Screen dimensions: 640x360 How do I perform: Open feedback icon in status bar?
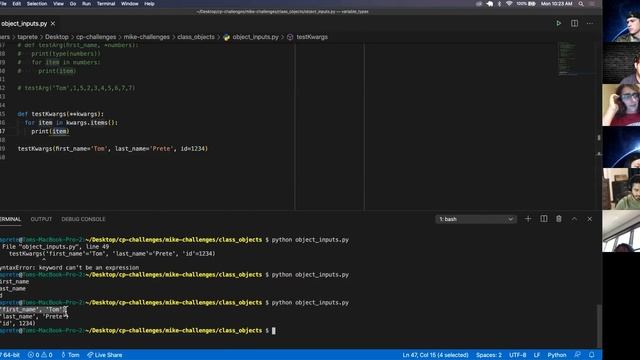[x=577, y=355]
